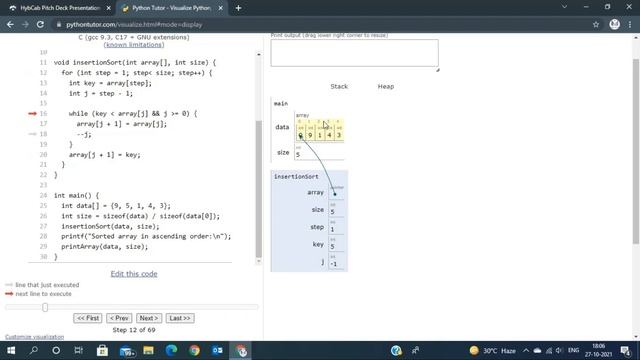Click the while loop line 16
640x360 pixels.
(x=133, y=113)
